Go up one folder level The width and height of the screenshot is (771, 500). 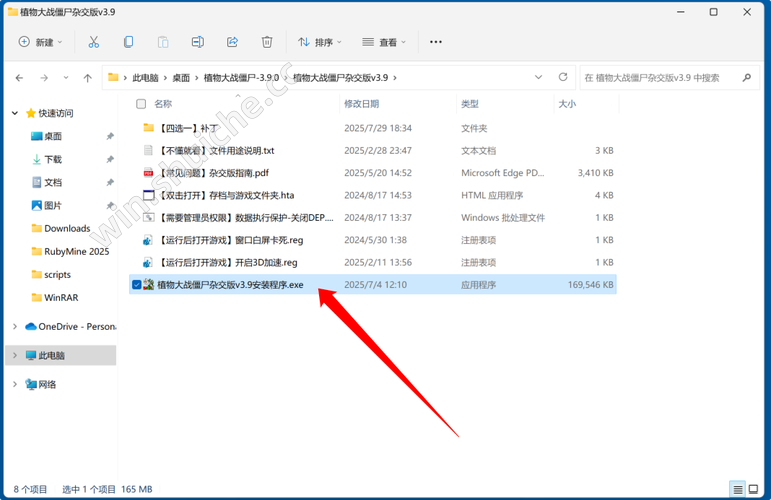[88, 78]
